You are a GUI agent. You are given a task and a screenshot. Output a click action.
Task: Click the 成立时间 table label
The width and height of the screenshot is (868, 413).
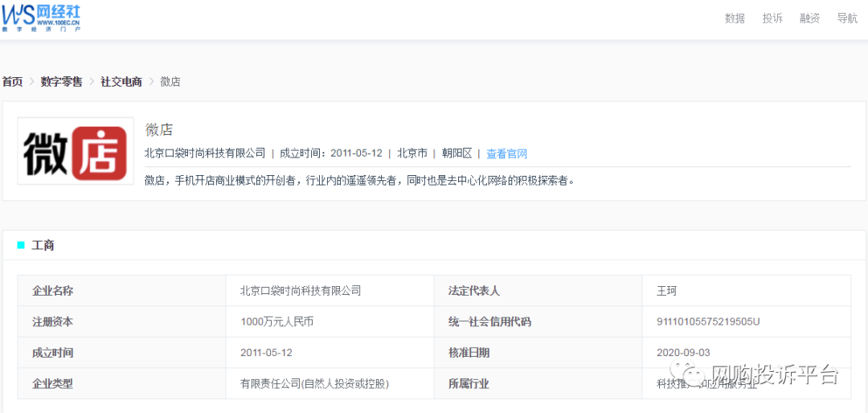52,353
